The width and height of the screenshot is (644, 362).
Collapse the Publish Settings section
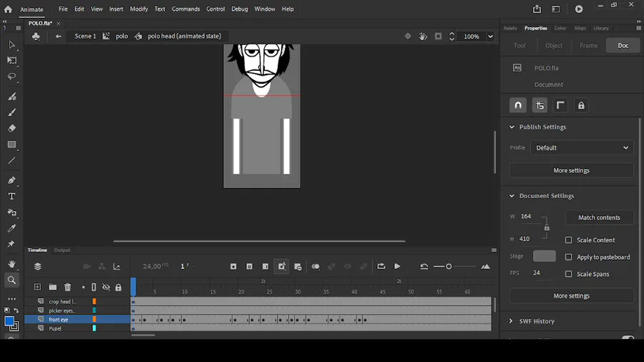coord(512,127)
